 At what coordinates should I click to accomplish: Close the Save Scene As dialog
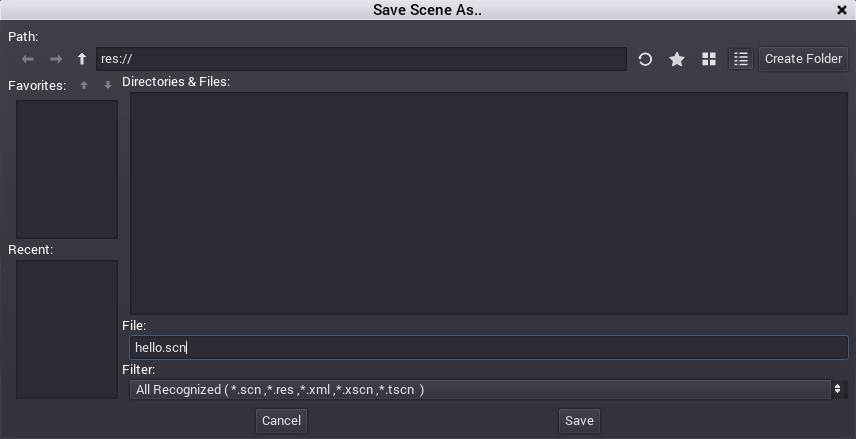[x=842, y=10]
